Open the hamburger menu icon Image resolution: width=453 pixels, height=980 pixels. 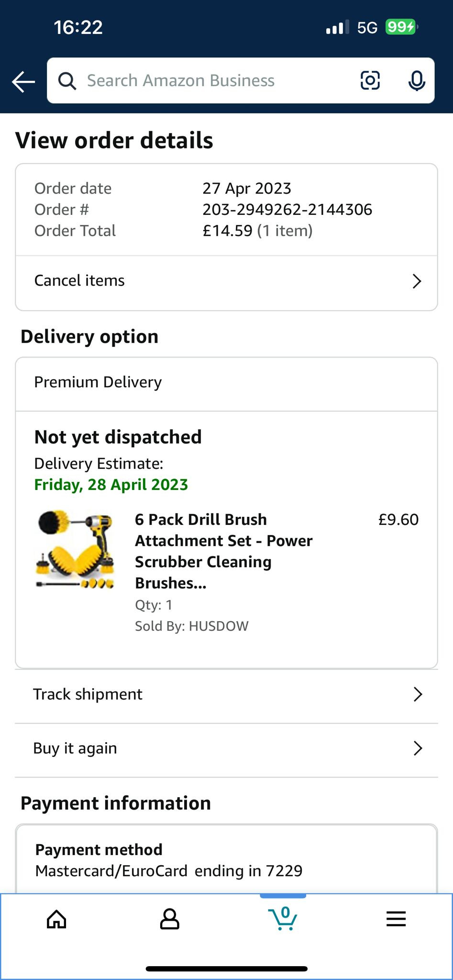[x=396, y=919]
